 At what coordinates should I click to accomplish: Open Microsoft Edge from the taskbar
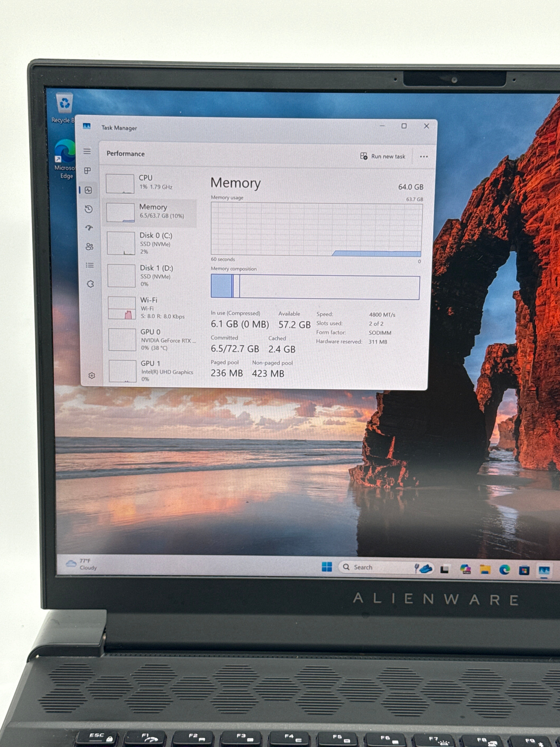pos(505,570)
